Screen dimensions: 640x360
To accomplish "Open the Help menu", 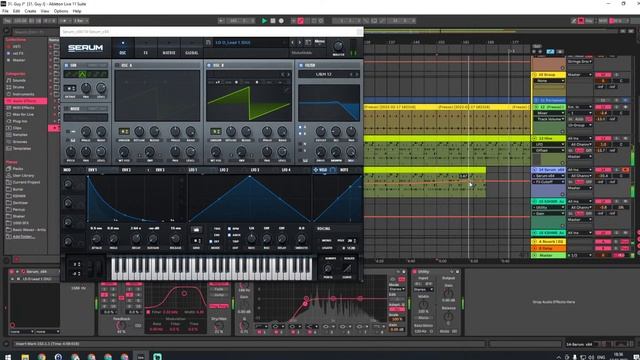I will (77, 11).
